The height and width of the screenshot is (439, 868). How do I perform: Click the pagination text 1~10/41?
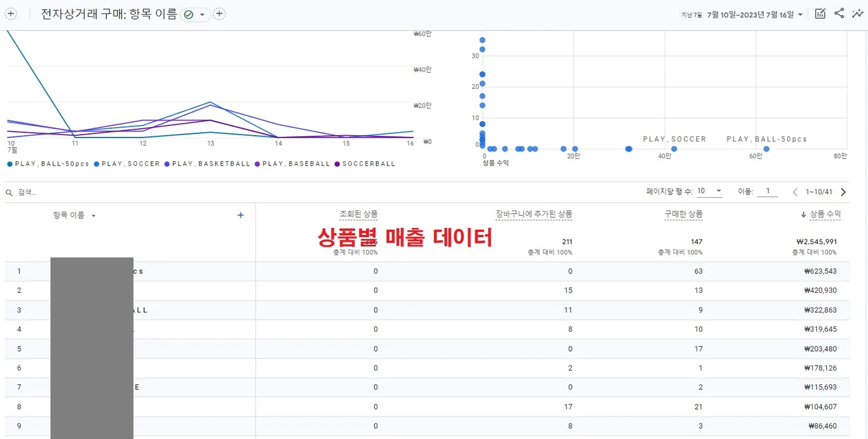coord(819,192)
